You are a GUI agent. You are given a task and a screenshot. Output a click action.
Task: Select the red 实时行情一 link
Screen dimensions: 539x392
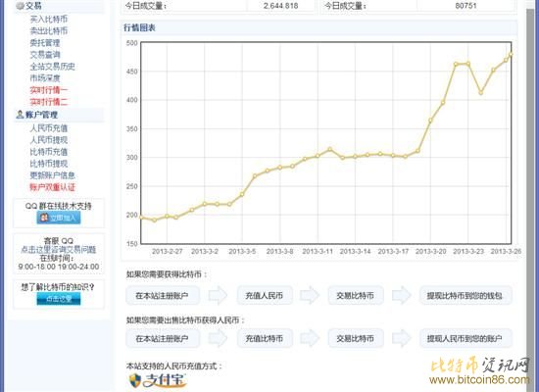point(48,90)
